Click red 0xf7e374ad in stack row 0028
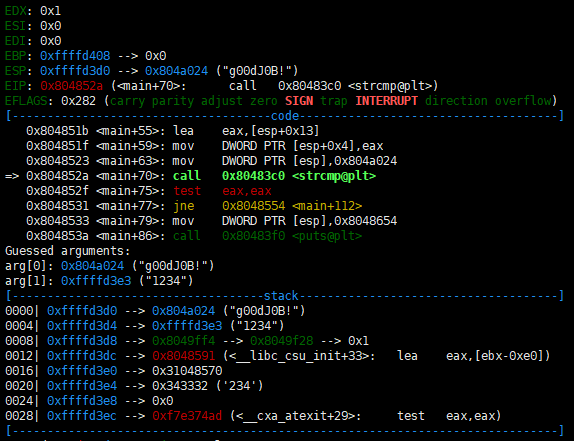The image size is (574, 441). pos(187,416)
